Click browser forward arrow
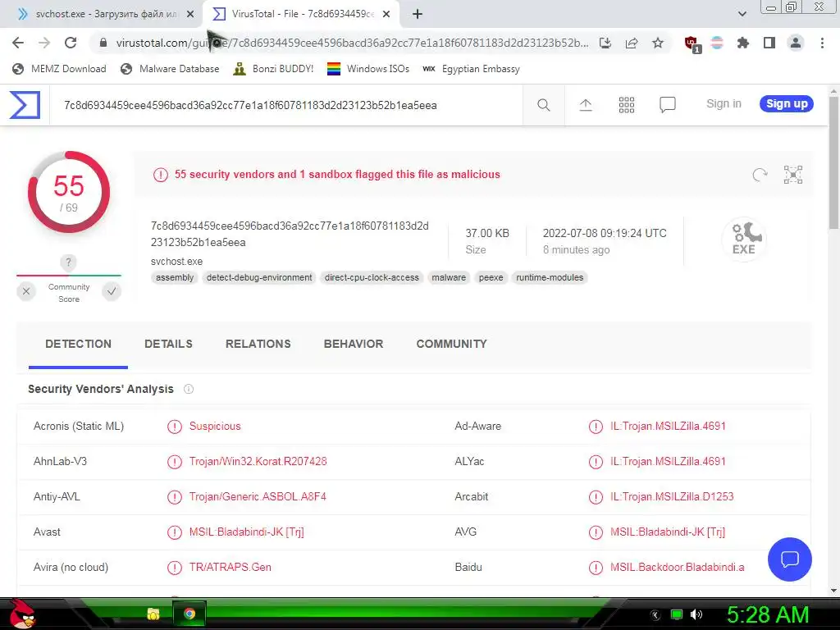The image size is (840, 630). pyautogui.click(x=44, y=43)
